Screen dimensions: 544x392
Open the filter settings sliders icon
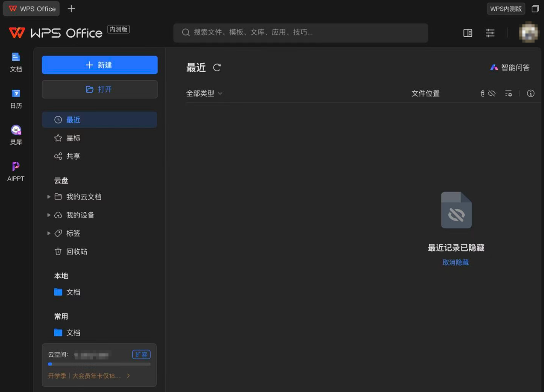tap(490, 33)
